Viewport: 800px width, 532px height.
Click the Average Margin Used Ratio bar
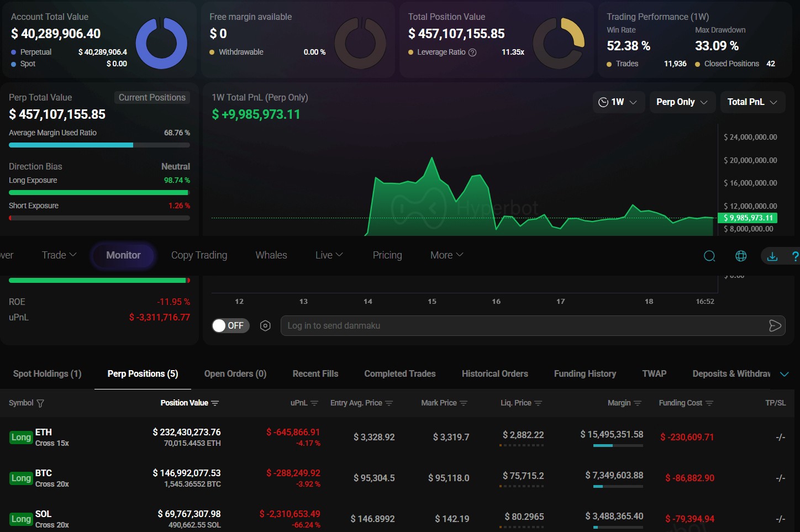99,145
